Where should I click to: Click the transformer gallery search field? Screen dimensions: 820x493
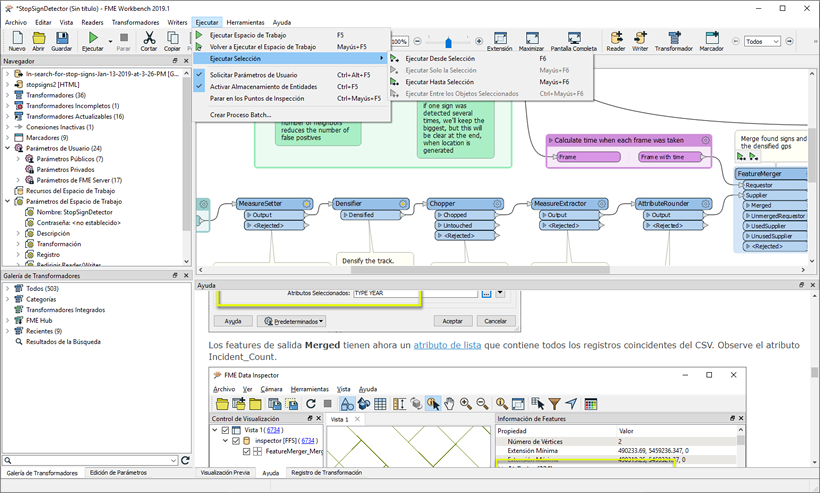click(x=90, y=460)
